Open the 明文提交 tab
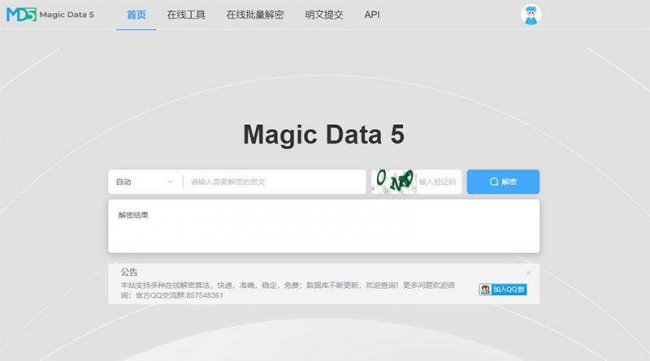This screenshot has width=650, height=361. pos(324,15)
